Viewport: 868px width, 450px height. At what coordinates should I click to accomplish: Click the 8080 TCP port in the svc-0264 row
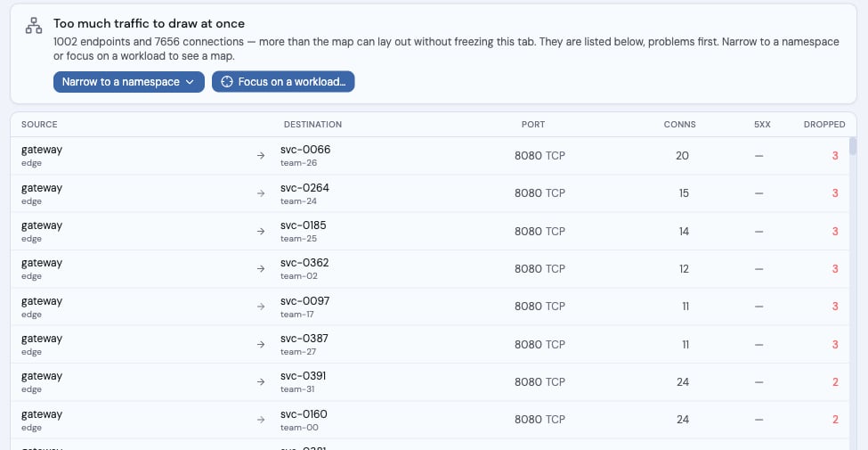(539, 193)
